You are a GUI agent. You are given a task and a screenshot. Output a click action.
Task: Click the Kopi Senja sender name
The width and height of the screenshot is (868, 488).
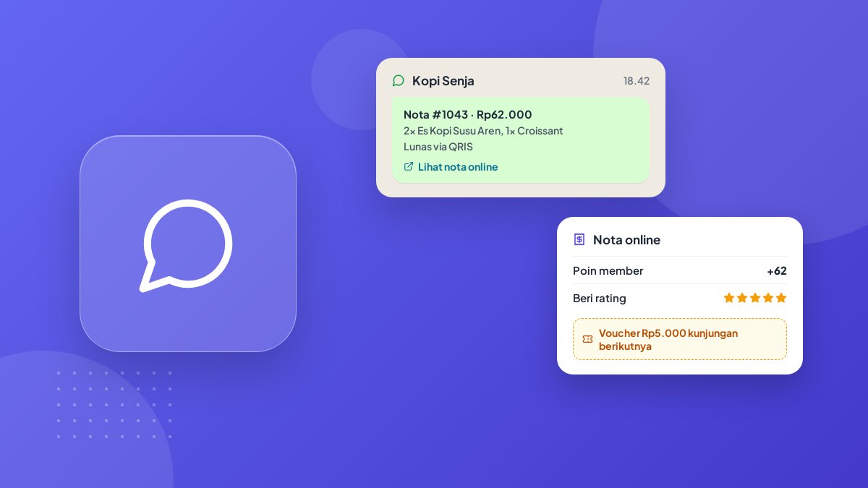443,81
